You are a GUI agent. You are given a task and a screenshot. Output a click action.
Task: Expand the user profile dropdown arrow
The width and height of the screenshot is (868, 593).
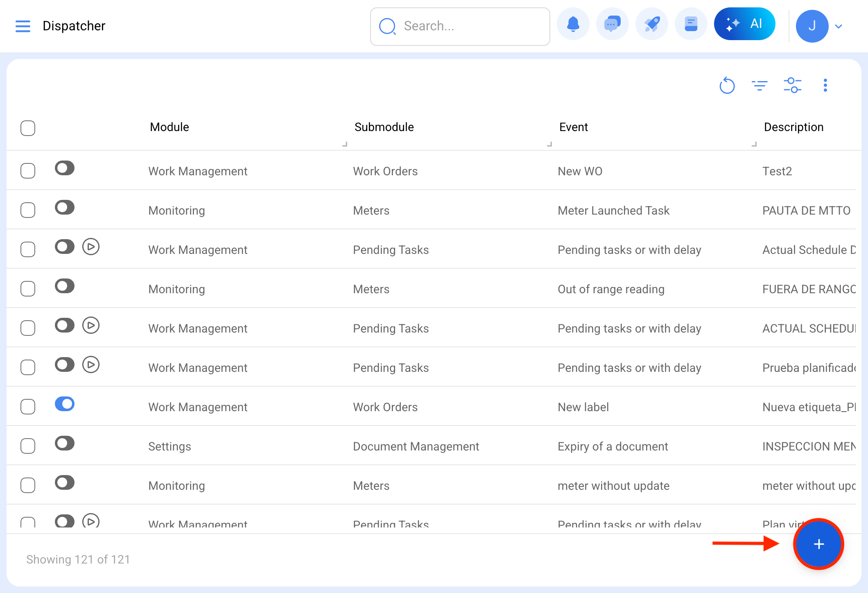click(x=839, y=27)
